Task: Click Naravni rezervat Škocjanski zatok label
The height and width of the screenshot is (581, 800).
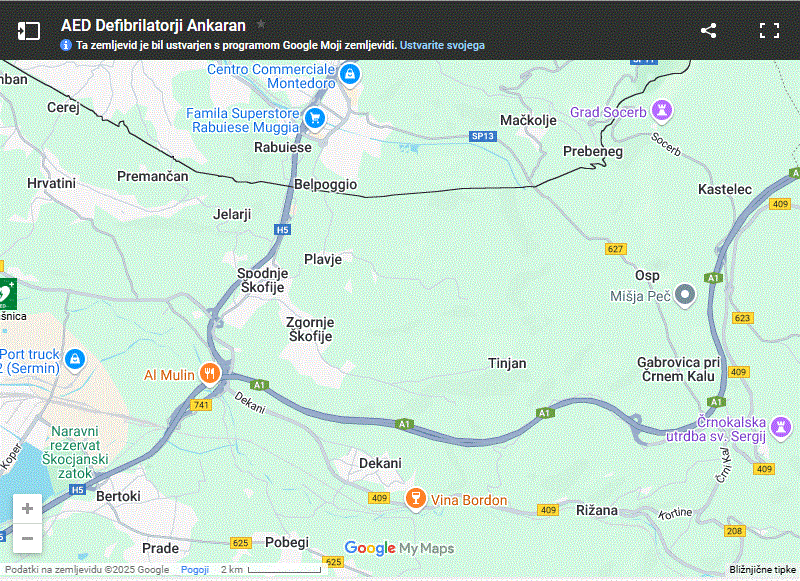Action: (75, 452)
